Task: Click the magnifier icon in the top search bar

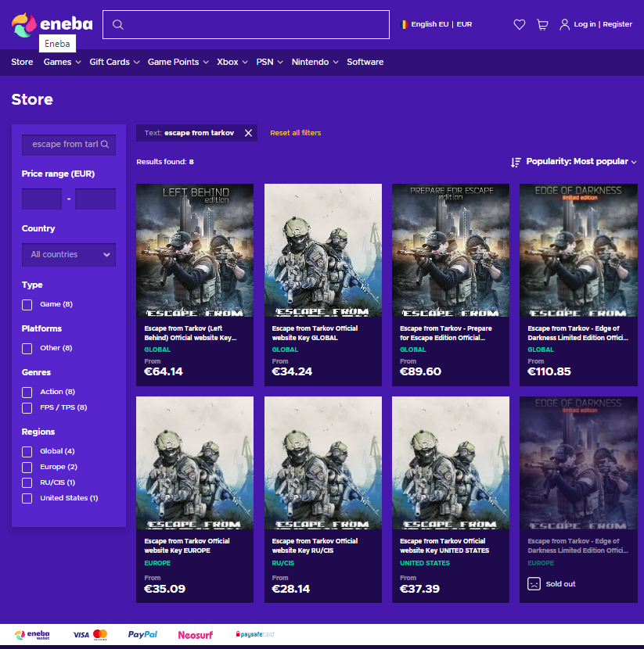Action: coord(118,25)
